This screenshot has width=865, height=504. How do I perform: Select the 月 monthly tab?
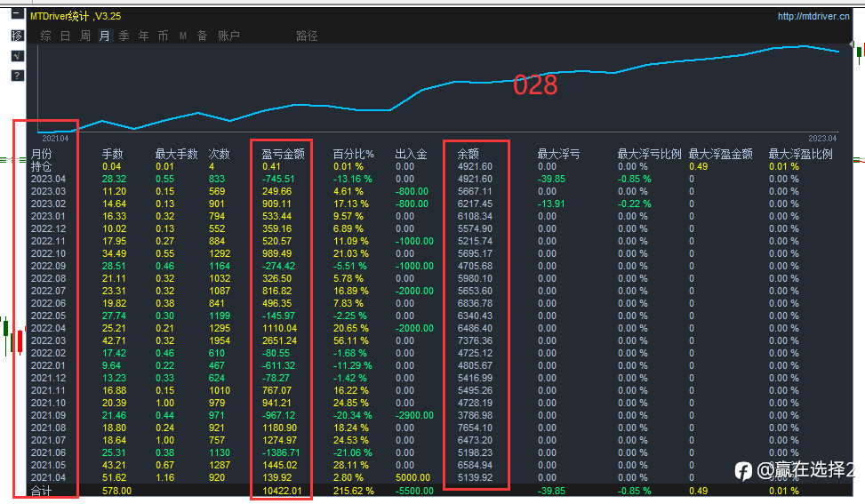(x=105, y=36)
